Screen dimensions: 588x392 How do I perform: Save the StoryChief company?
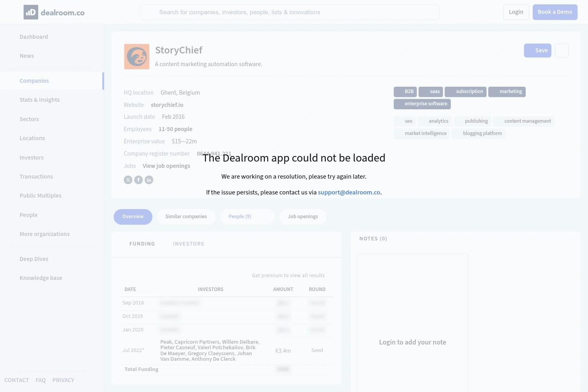point(537,50)
